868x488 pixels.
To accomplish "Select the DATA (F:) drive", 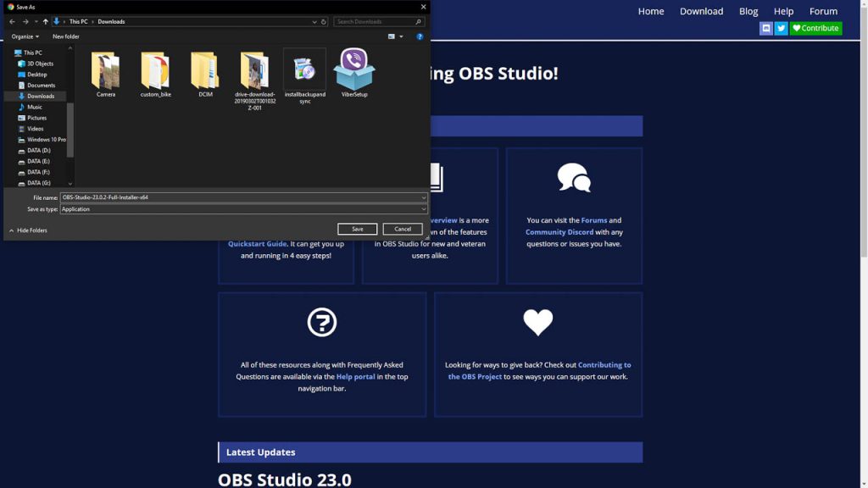I will (34, 172).
